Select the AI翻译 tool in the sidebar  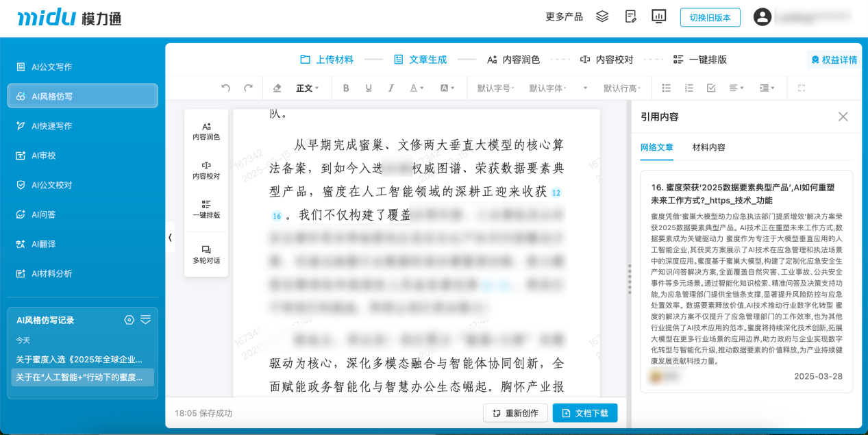[x=42, y=243]
